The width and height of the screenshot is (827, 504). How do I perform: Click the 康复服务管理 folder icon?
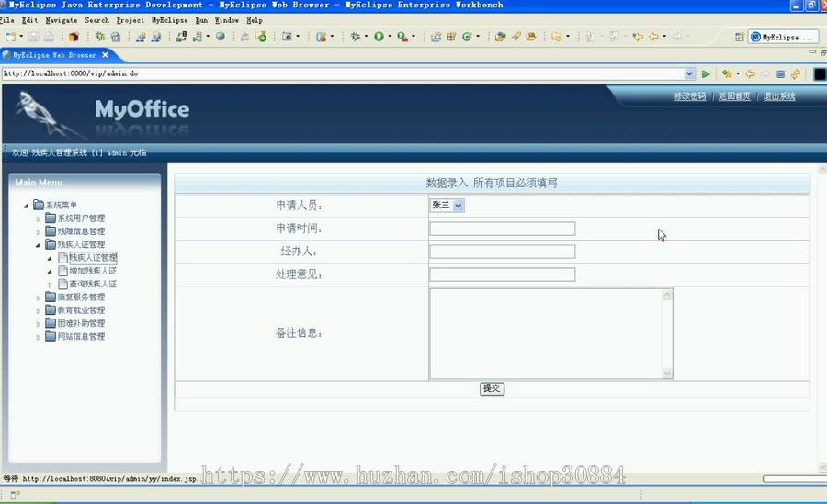pyautogui.click(x=51, y=297)
